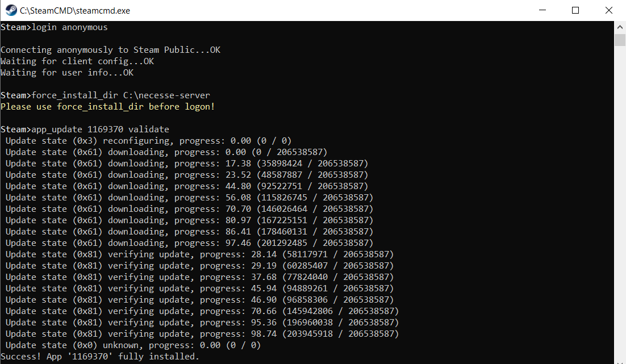Click 'Connecting anonymously to Steam Public...OK'
This screenshot has height=364, width=626.
(x=111, y=50)
